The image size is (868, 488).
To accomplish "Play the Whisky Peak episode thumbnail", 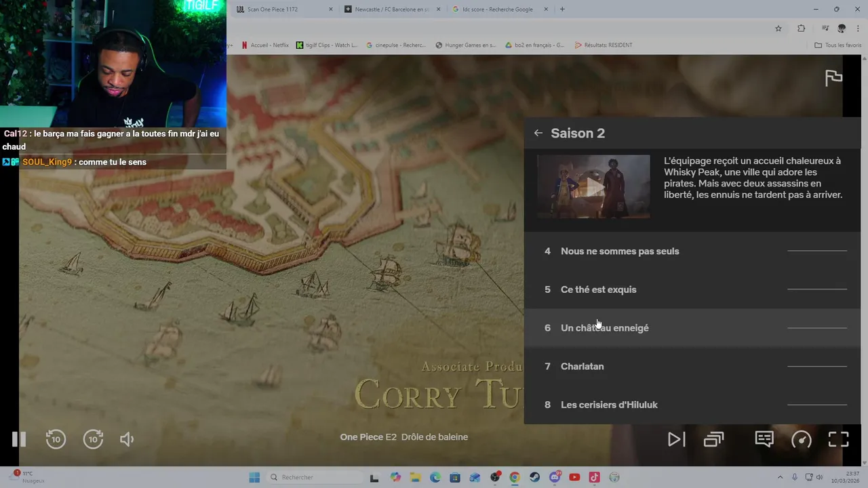I will coord(593,187).
